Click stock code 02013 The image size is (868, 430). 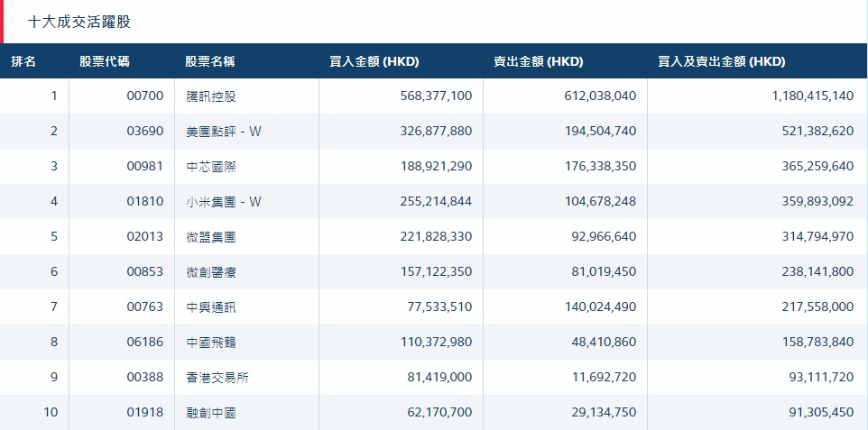pos(145,237)
